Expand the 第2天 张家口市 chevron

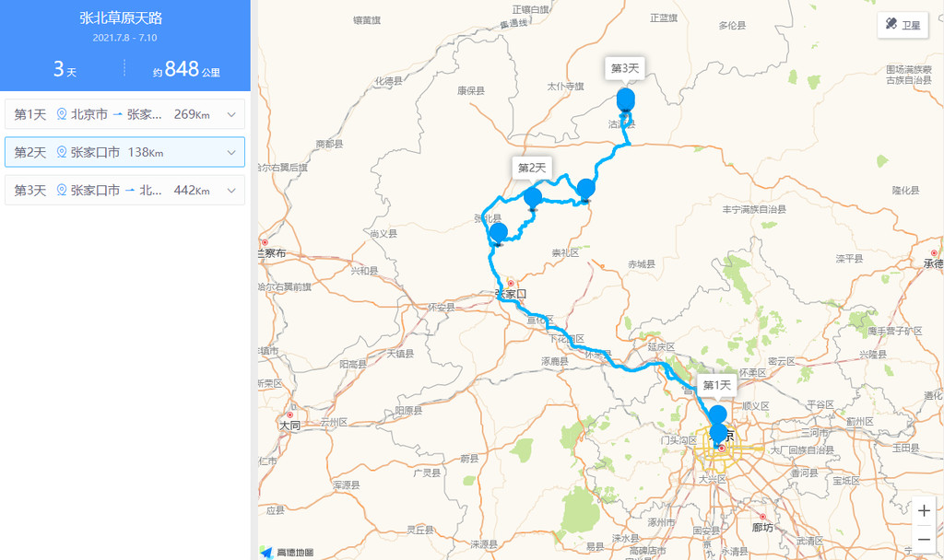[x=231, y=152]
